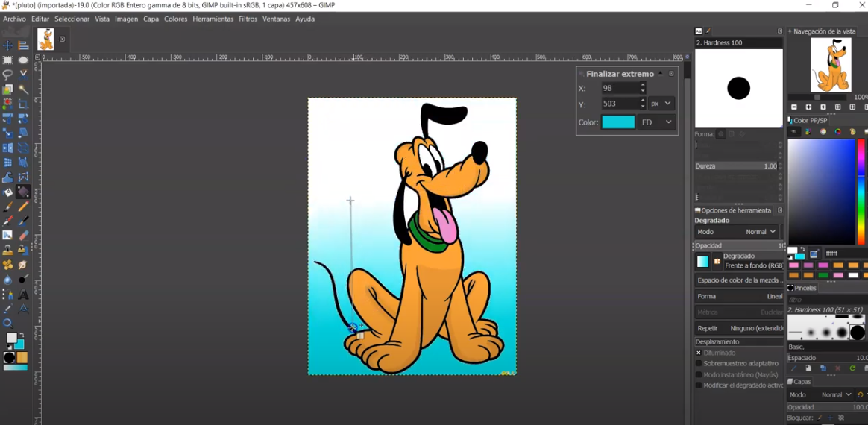Open the Editar menu

pyautogui.click(x=40, y=19)
